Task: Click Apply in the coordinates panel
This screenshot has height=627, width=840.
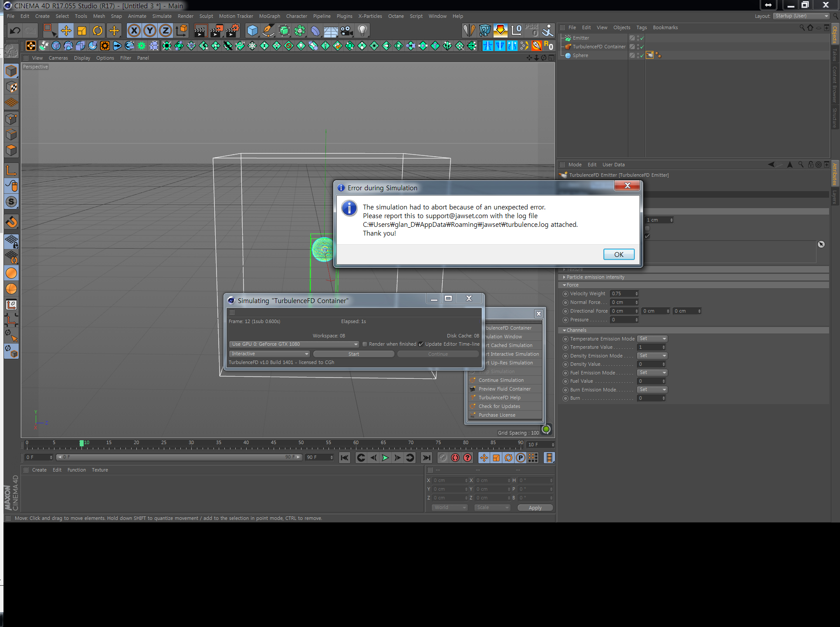Action: 535,508
